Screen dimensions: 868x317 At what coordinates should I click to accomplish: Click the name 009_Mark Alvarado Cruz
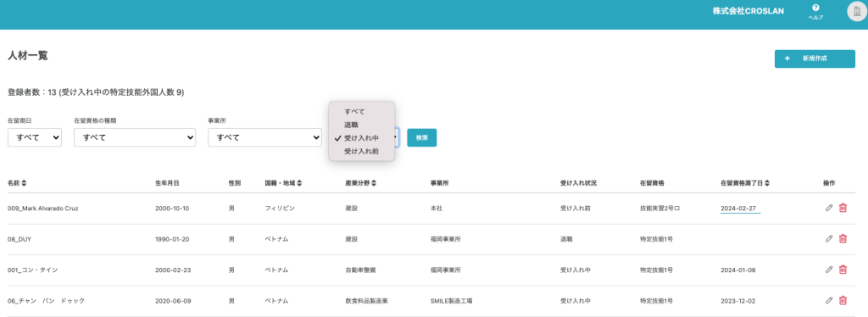42,209
